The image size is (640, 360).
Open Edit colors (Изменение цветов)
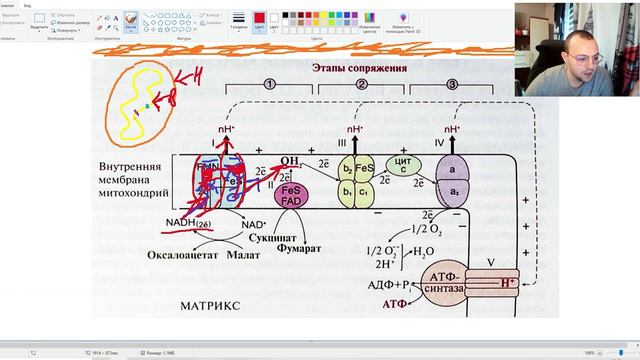(x=369, y=22)
